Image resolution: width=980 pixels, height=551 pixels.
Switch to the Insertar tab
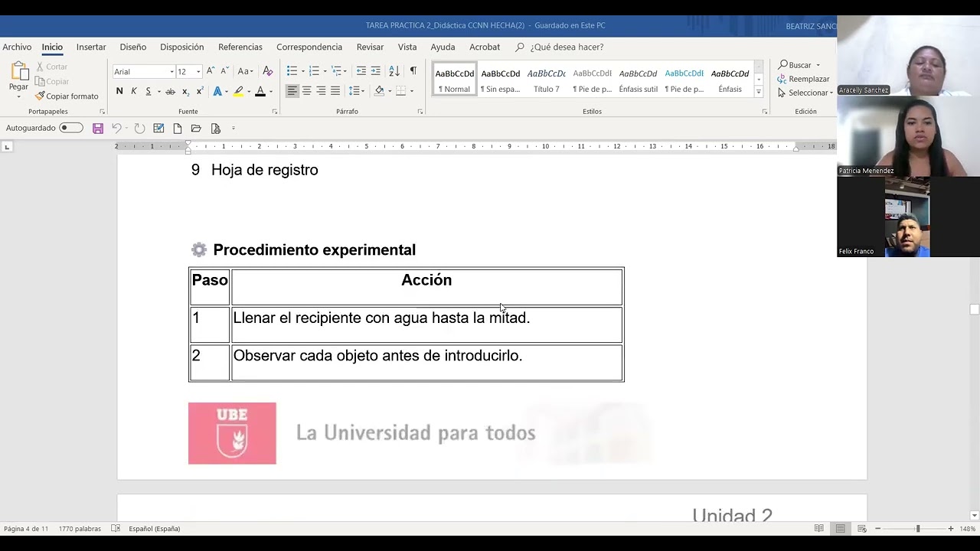(91, 47)
